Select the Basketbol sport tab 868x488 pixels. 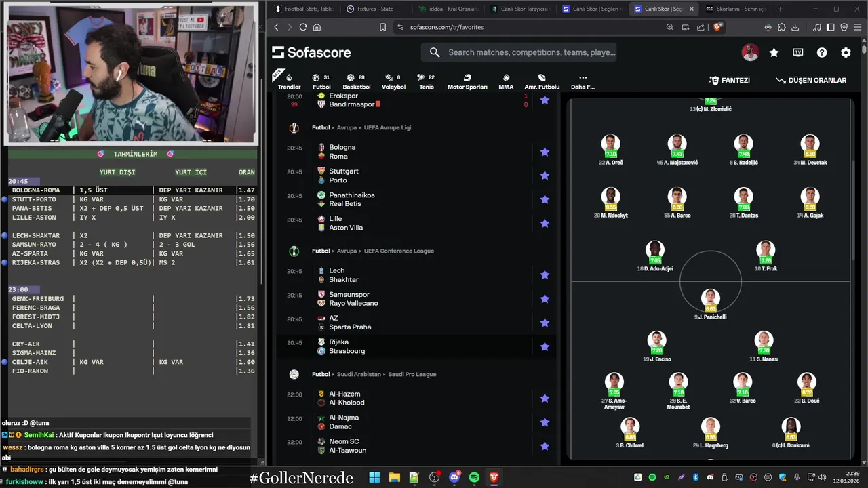pyautogui.click(x=356, y=81)
